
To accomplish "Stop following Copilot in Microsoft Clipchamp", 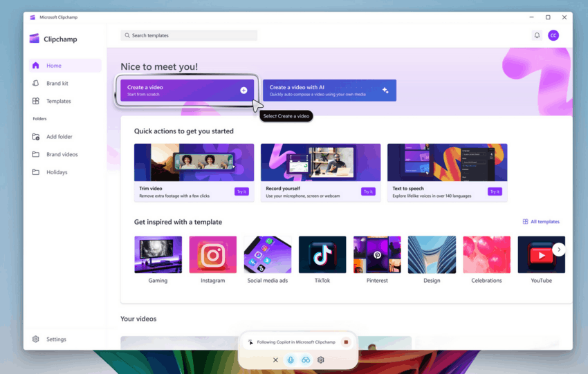I will (x=346, y=342).
